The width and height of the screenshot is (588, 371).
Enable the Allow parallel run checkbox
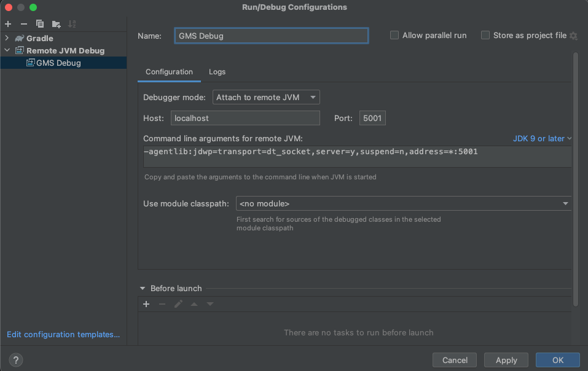coord(394,36)
